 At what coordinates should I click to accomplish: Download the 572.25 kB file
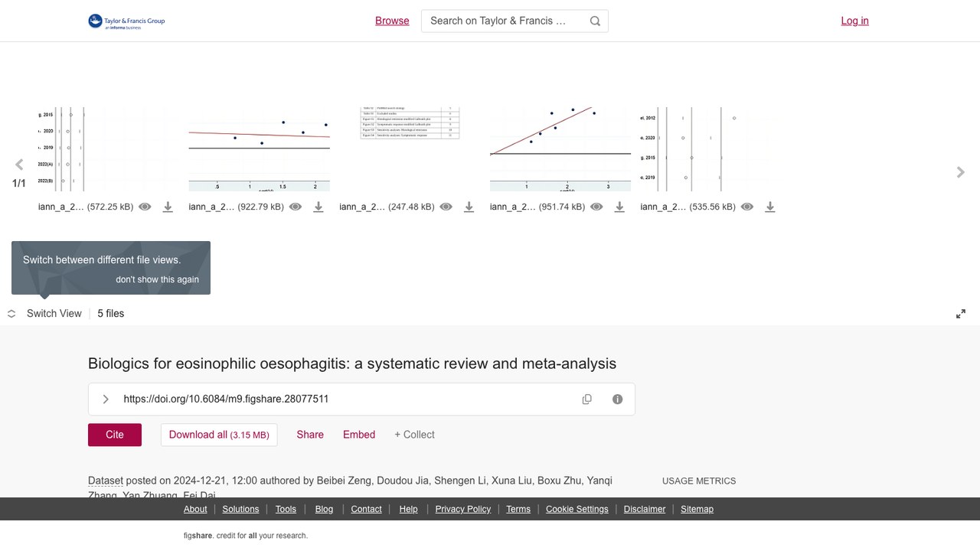168,207
